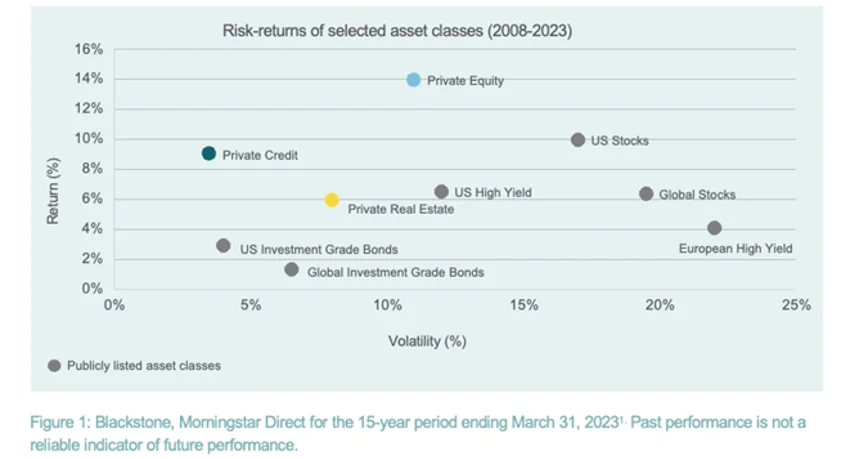Select the "Volatility (%)" x-axis label
Viewport: 850px width, 459px height.
point(427,341)
